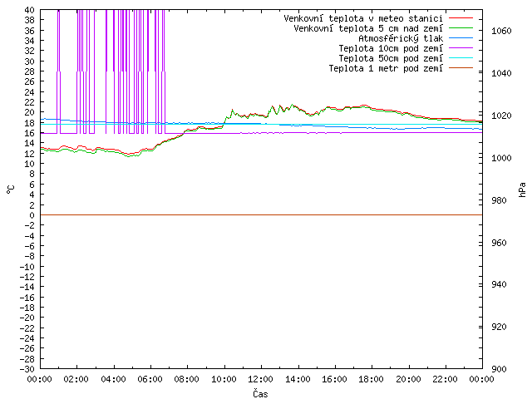Screen dimensions: 532x399
Task: Click the x-axis tick label '18:00'
Action: tap(372, 379)
